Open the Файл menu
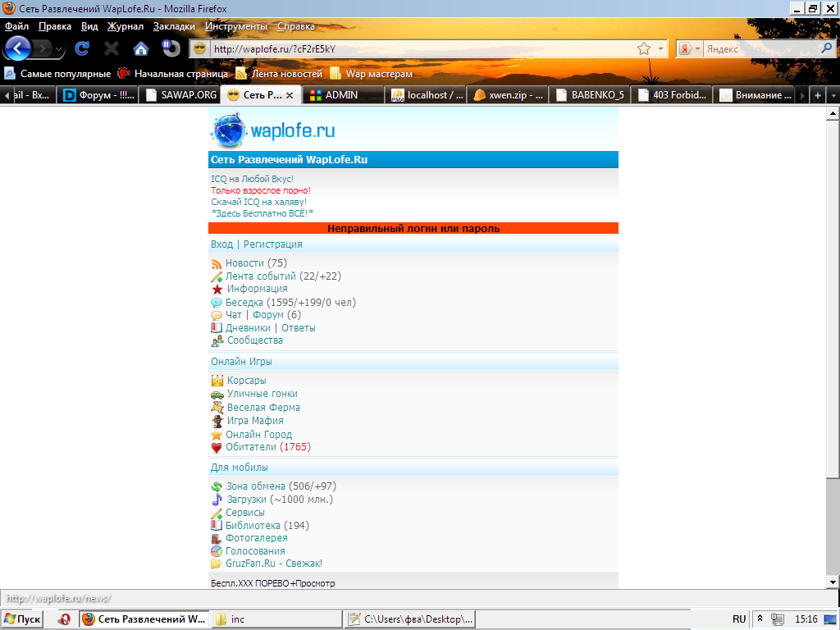 click(16, 26)
